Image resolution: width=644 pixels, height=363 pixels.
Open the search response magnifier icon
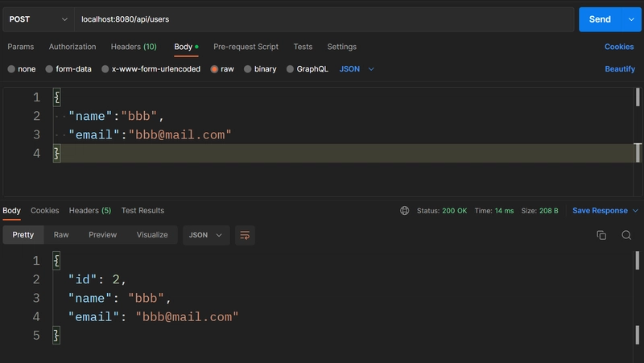(x=626, y=235)
